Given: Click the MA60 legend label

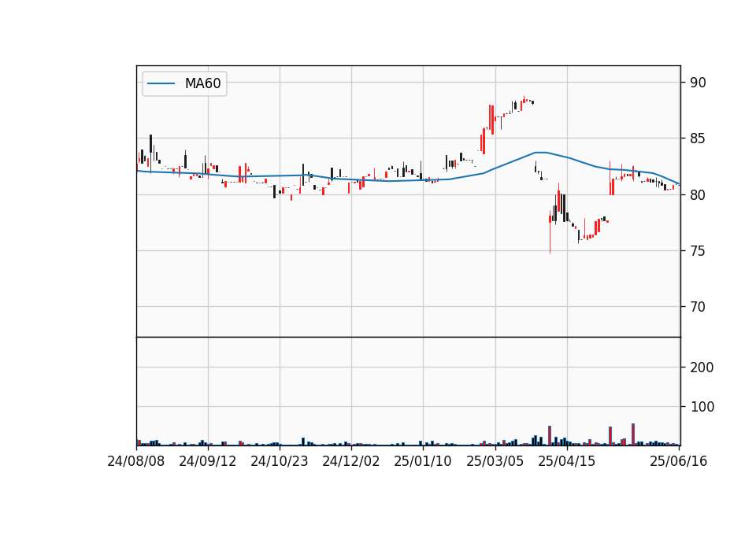Looking at the screenshot, I should 202,83.
